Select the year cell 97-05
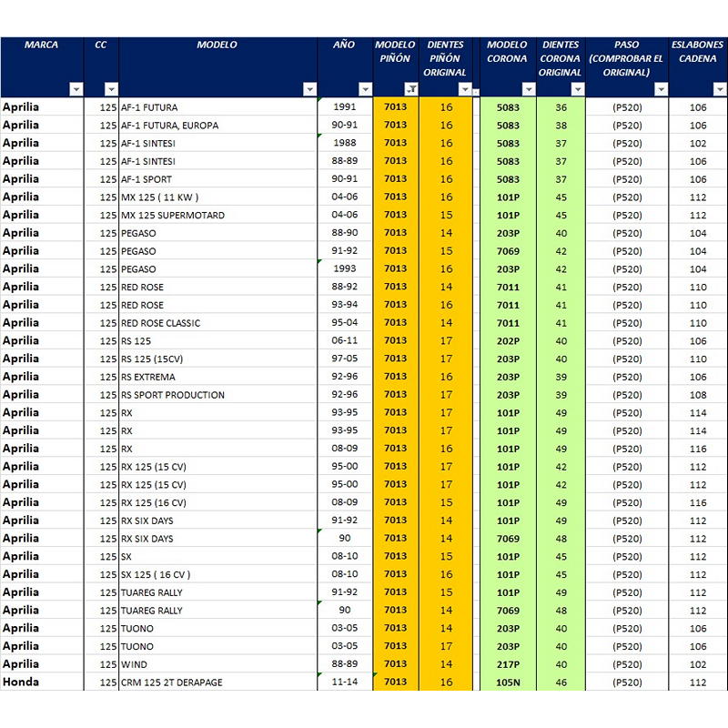 345,359
